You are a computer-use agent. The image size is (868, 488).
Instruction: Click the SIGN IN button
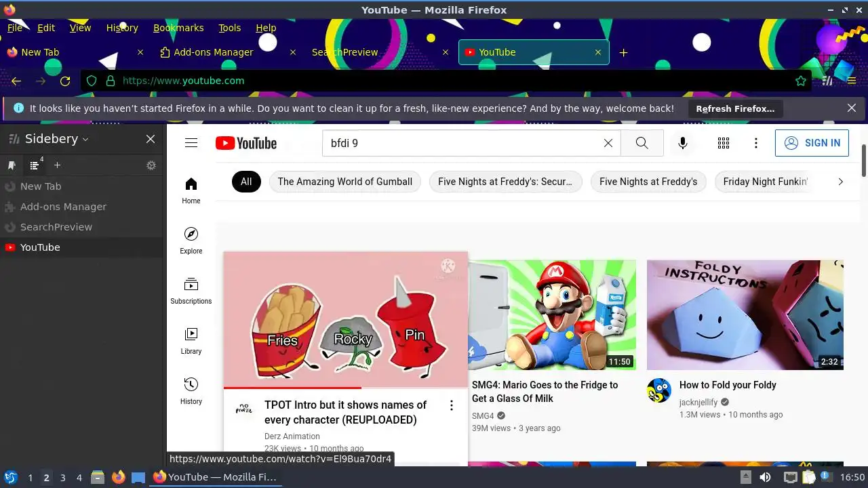pyautogui.click(x=812, y=143)
